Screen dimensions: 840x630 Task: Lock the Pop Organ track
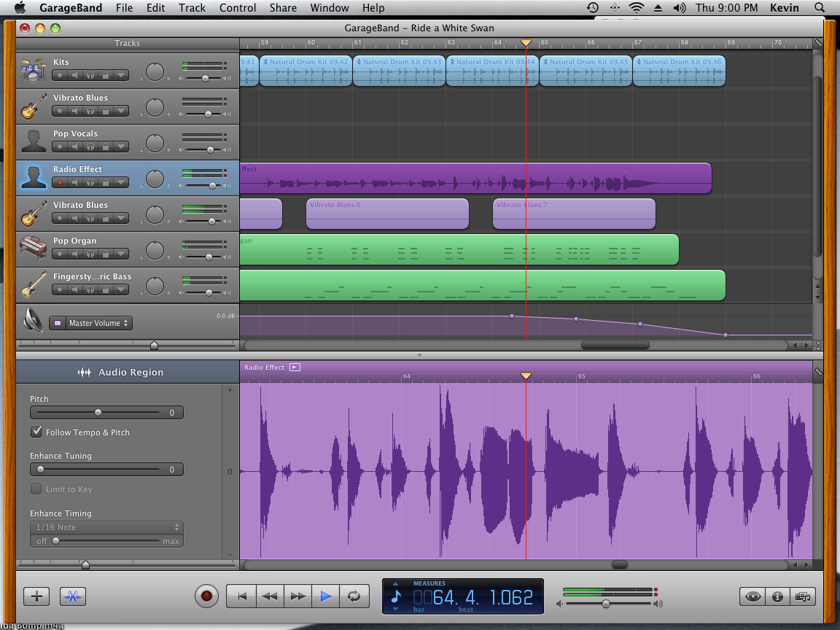pos(106,254)
